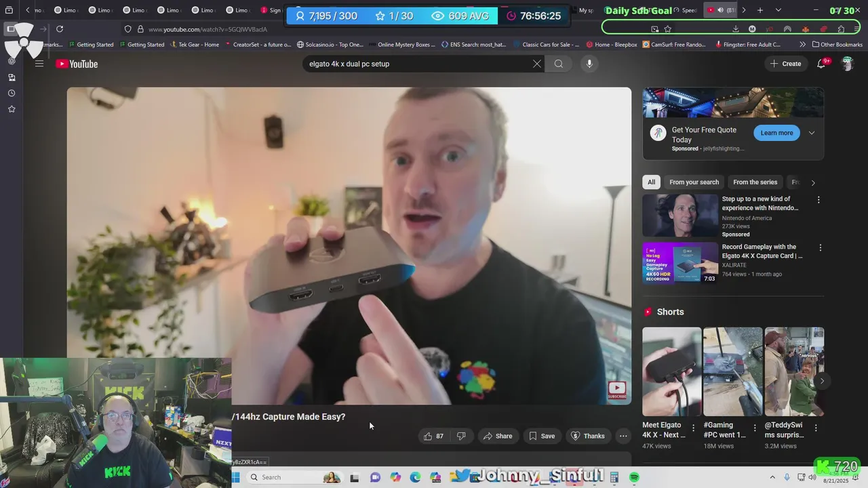Expand the sponsored ad chevron
Screen dimensions: 868x488
(812, 133)
